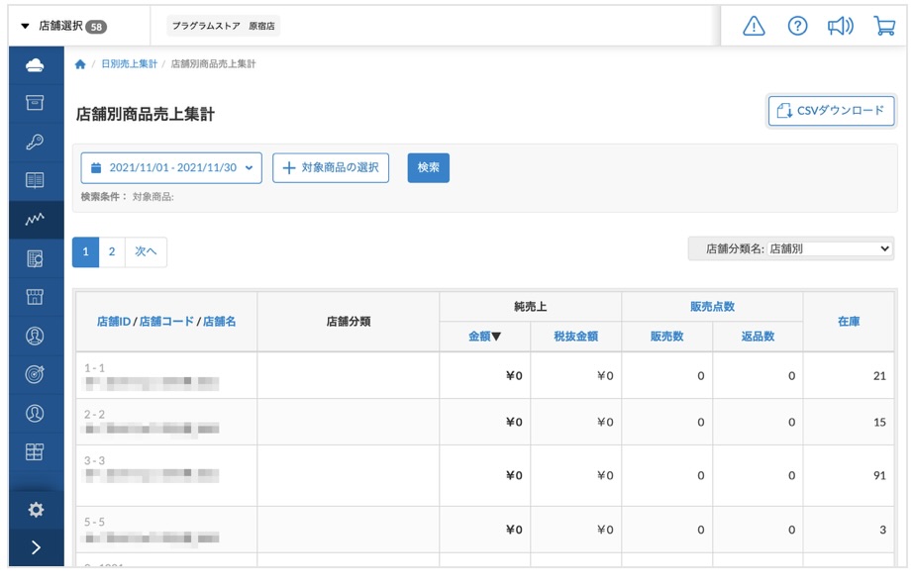Viewport: 915px width, 588px height.
Task: Download data with CSVダウンロード button
Action: pos(831,111)
